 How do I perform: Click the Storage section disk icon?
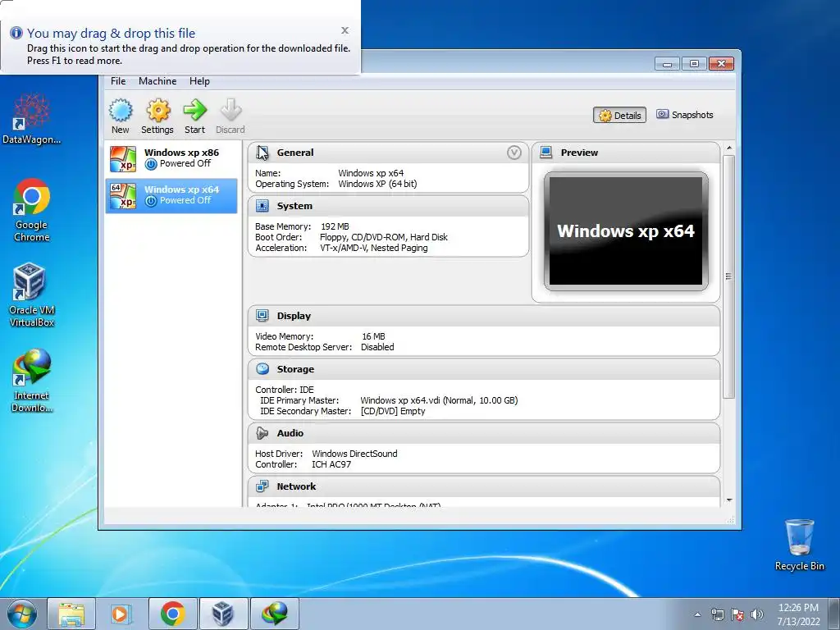point(262,368)
